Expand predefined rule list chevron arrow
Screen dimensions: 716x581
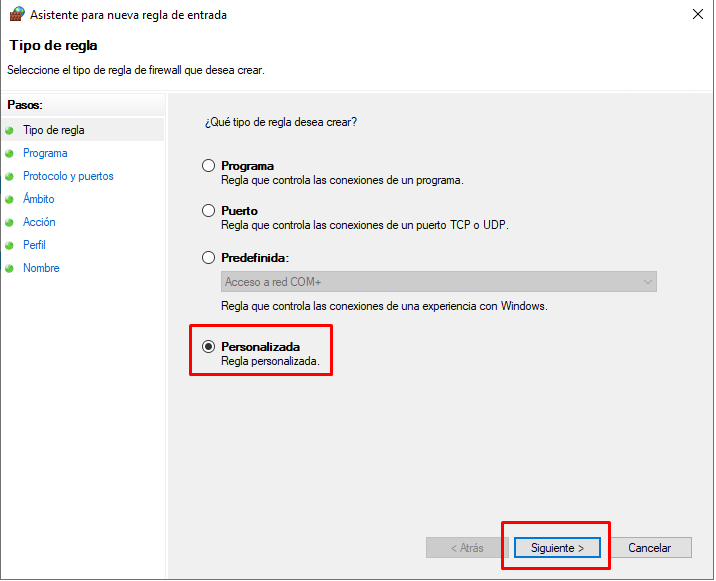tap(648, 282)
